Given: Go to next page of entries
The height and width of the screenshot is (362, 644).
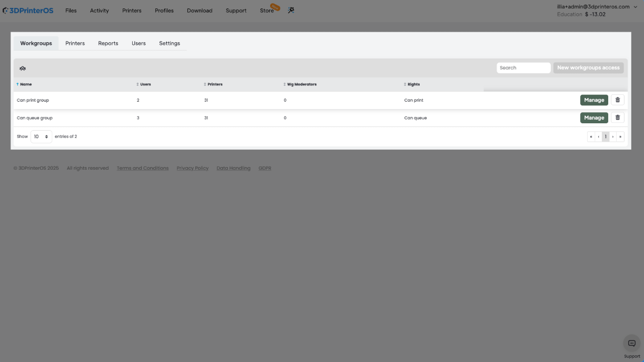Looking at the screenshot, I should (613, 136).
